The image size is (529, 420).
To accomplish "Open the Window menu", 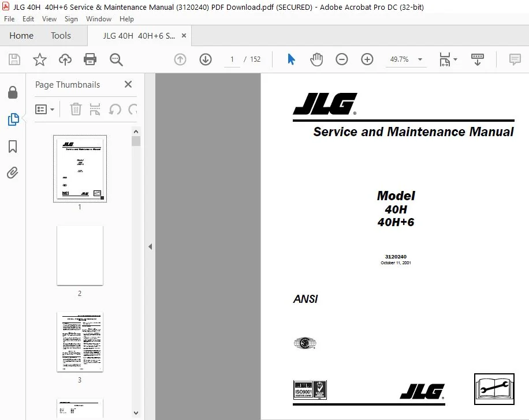I will tap(99, 19).
